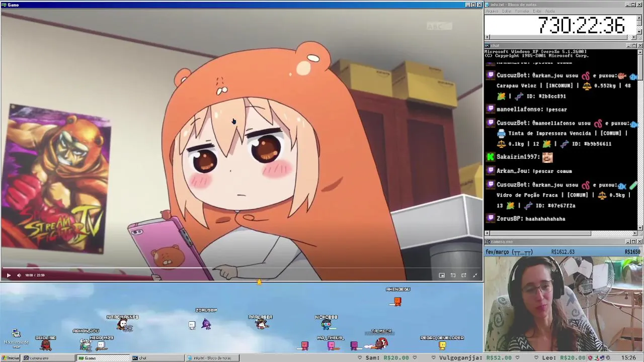The image size is (644, 362).
Task: Click Vidro de Poção Fraca text in chat
Action: [x=527, y=195]
